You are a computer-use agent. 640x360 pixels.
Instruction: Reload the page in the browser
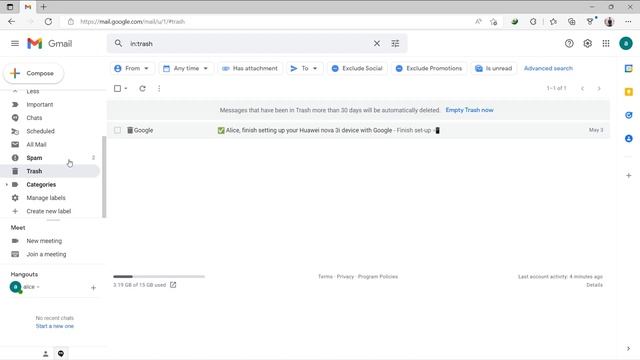point(48,22)
